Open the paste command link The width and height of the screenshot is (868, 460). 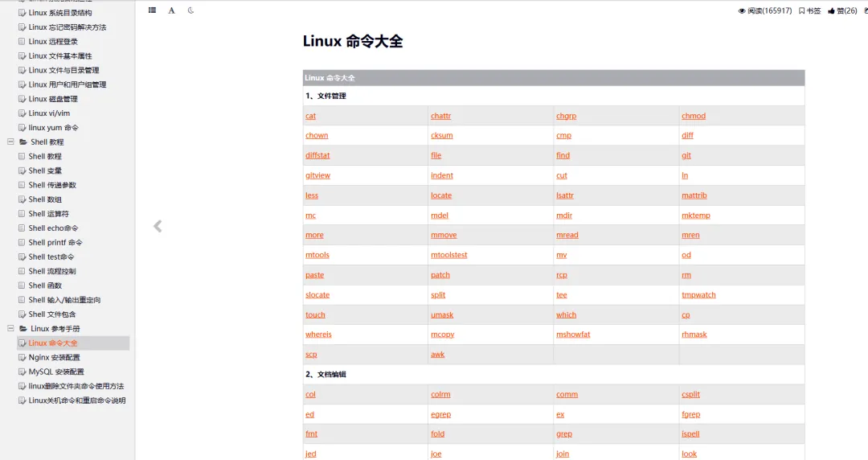click(x=314, y=275)
